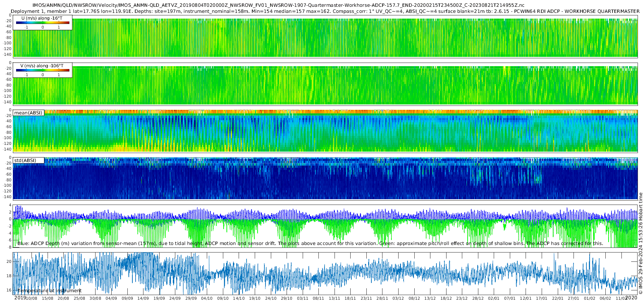This screenshot has width=644, height=304.
Task: Click the '22/01' date tick
Action: tap(558, 298)
